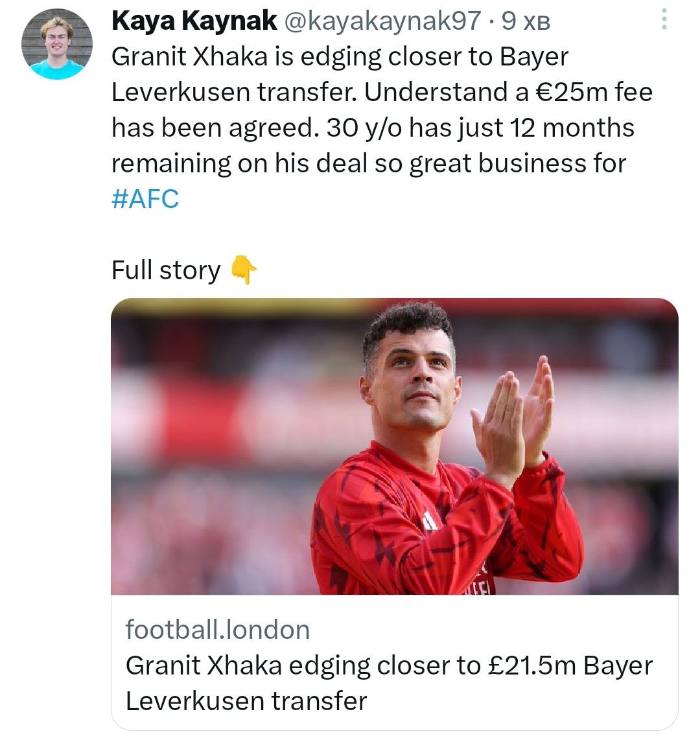Click the player's face in the preview photo

tap(411, 381)
